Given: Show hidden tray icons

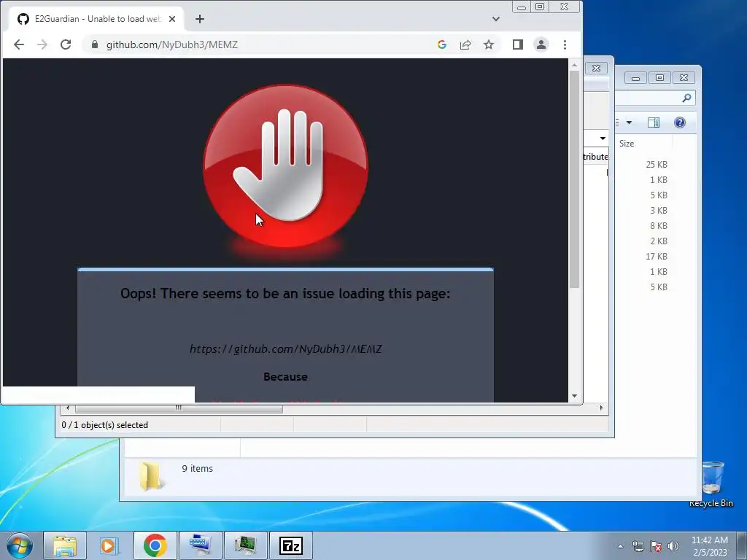Looking at the screenshot, I should [620, 546].
